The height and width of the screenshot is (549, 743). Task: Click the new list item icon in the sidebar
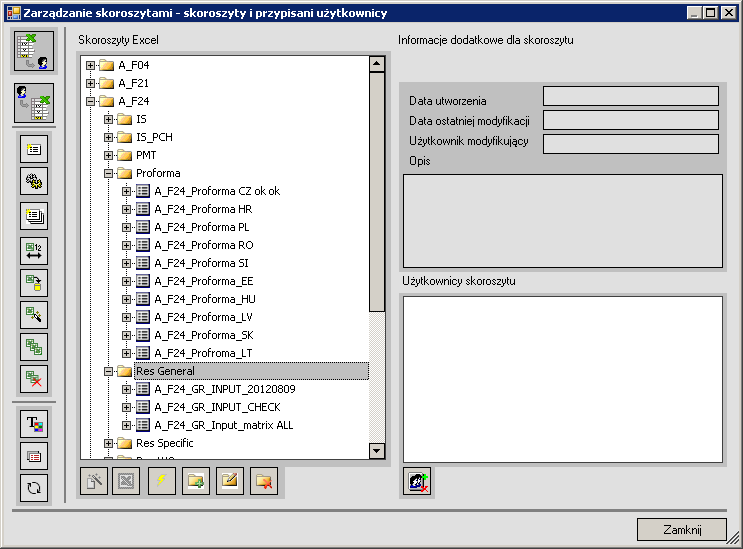(34, 149)
